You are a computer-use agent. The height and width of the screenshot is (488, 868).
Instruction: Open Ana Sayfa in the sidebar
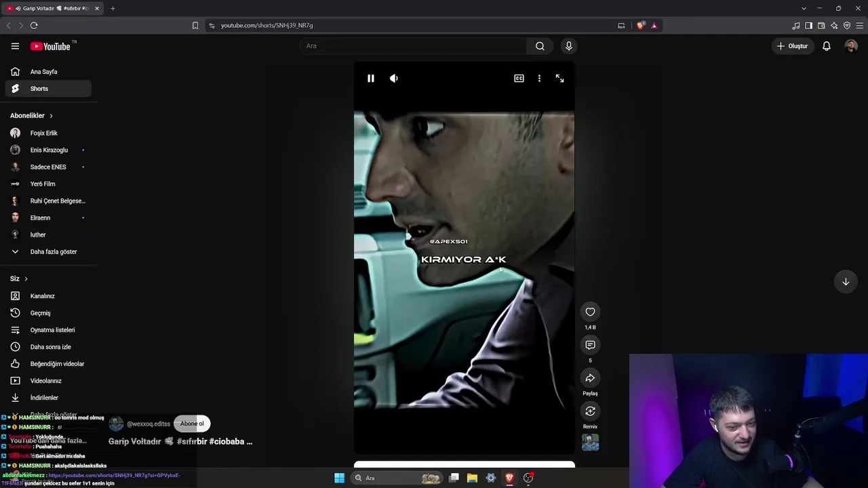pyautogui.click(x=48, y=72)
